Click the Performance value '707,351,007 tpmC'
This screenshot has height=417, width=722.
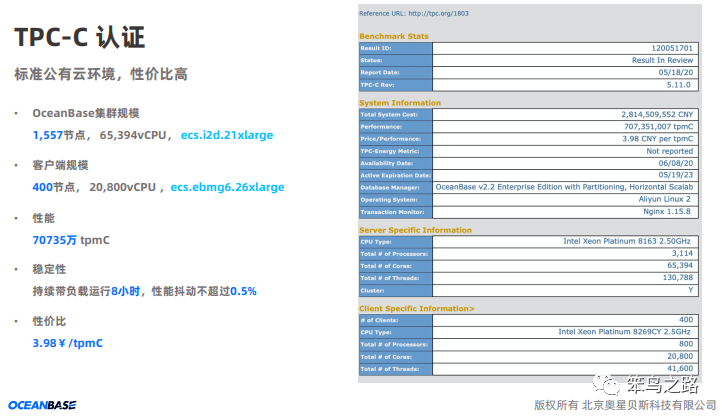[x=658, y=127]
